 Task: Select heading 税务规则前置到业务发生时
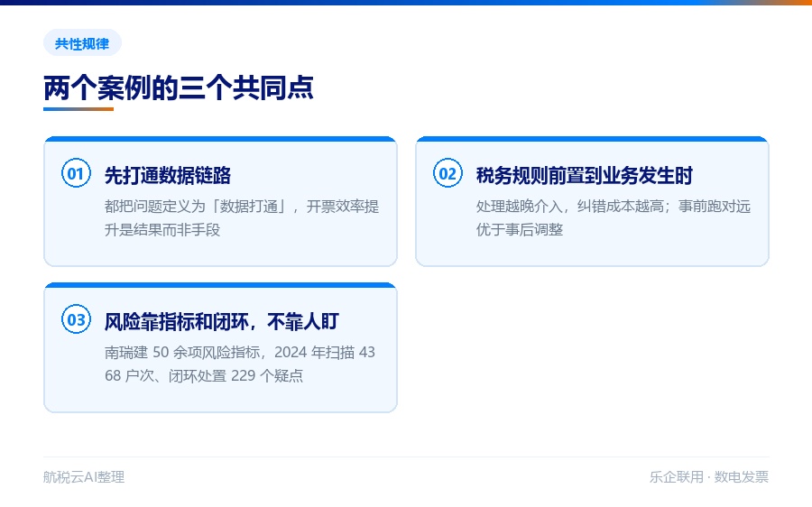585,176
